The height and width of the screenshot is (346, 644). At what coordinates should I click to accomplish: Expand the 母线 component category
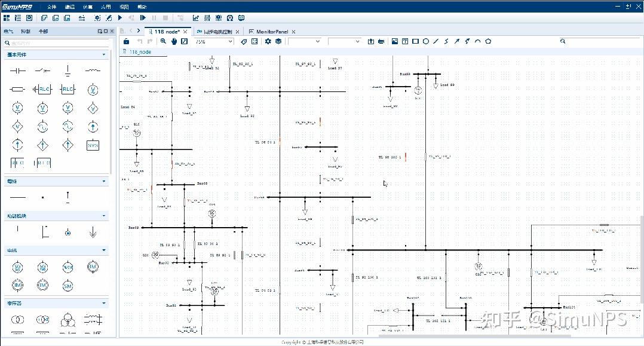pos(103,181)
